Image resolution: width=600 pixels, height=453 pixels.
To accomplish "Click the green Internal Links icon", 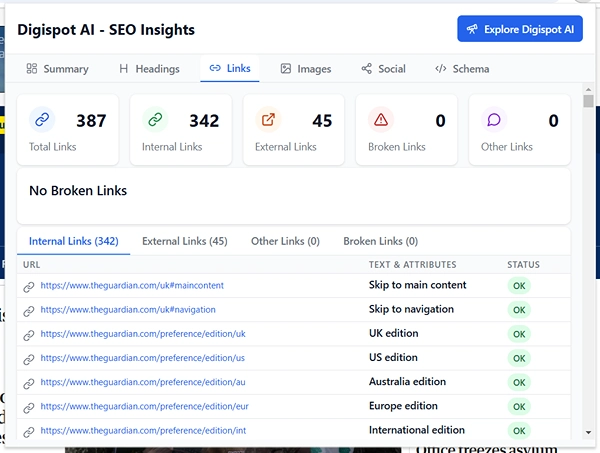I will pyautogui.click(x=155, y=120).
